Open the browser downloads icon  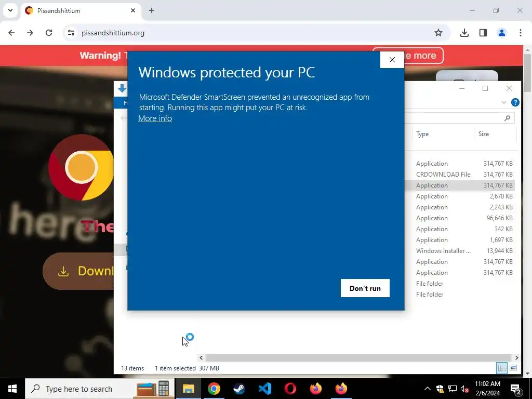pyautogui.click(x=464, y=33)
